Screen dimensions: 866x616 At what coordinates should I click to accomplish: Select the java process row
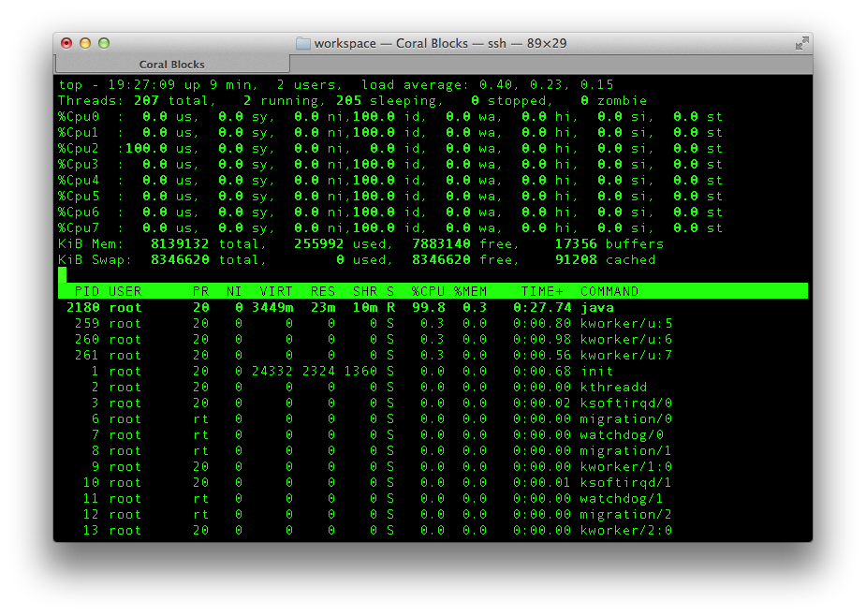click(374, 307)
